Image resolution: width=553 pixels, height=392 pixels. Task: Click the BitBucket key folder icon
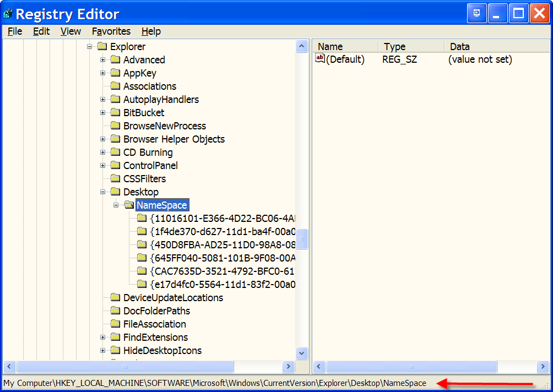(x=116, y=112)
